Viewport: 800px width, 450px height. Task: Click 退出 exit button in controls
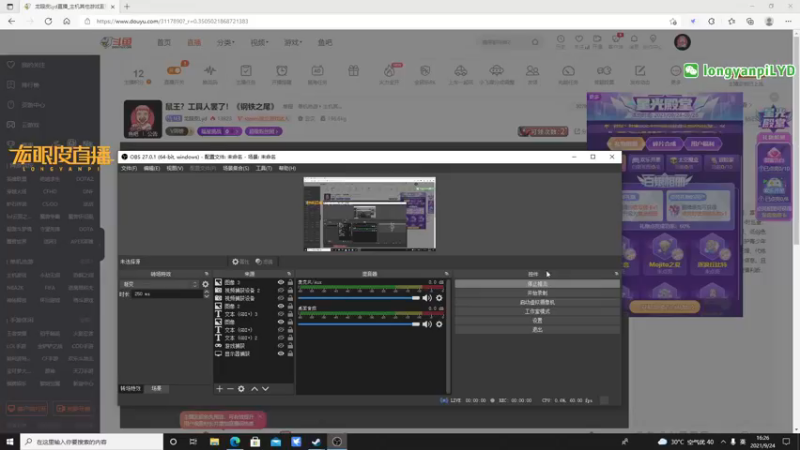click(x=537, y=330)
